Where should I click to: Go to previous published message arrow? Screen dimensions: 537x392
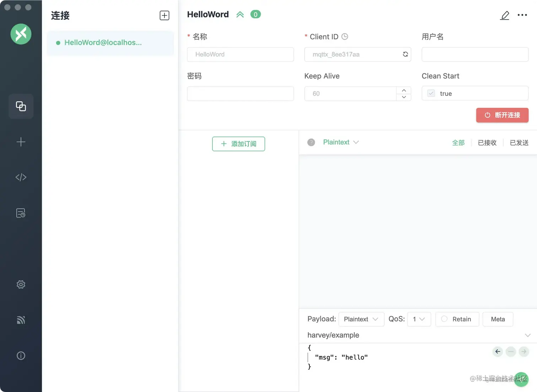tap(498, 352)
